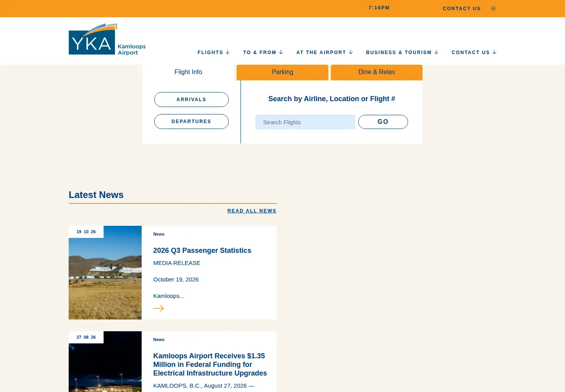Screen dimensions: 565x392
Task: Open the Federal Funding Electrical Infrastructure article headline
Action: coord(210,365)
